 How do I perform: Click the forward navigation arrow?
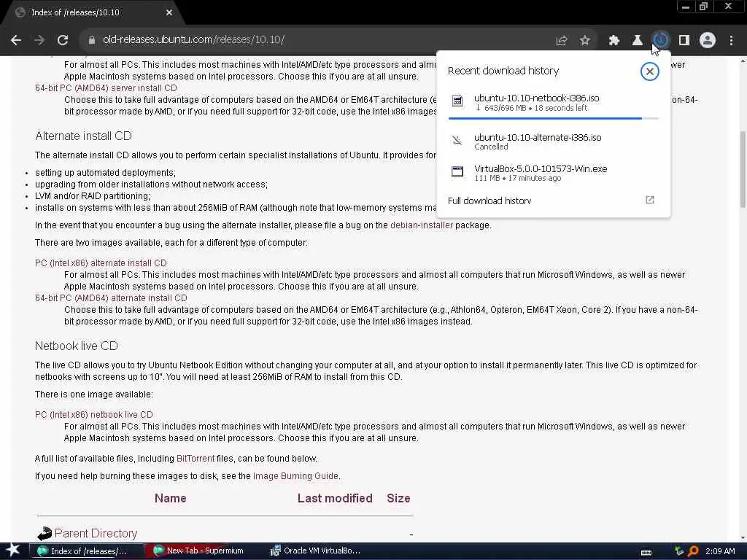pos(39,40)
